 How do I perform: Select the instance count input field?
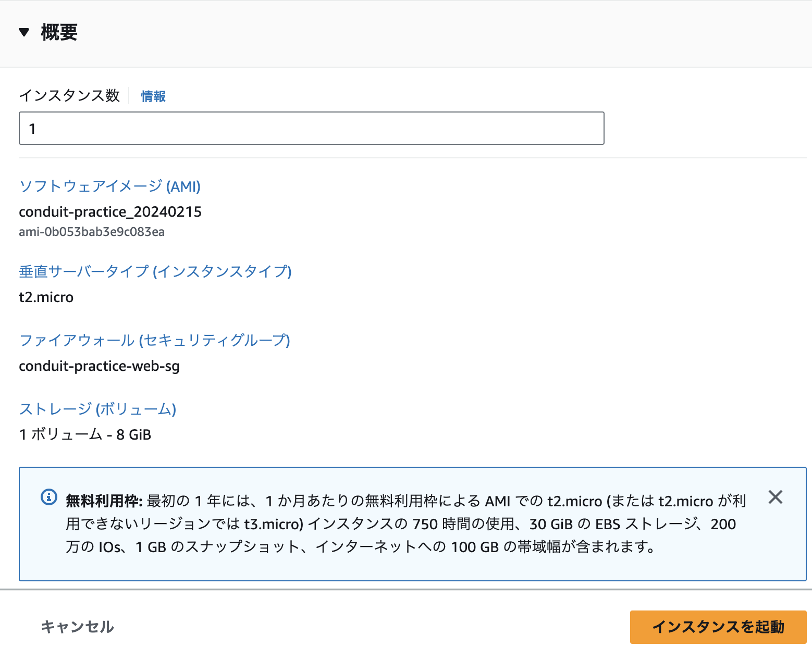tap(311, 128)
